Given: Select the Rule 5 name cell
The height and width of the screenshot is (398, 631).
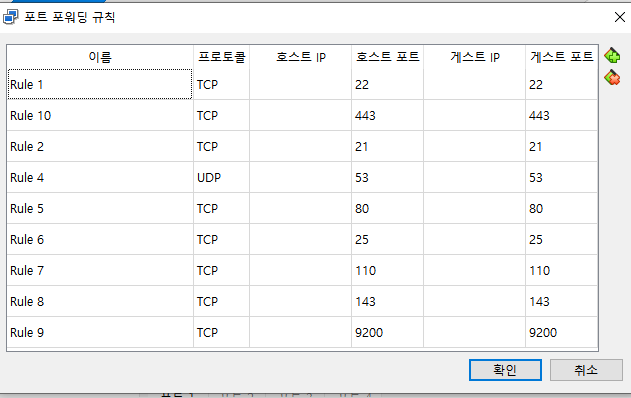Looking at the screenshot, I should point(100,208).
